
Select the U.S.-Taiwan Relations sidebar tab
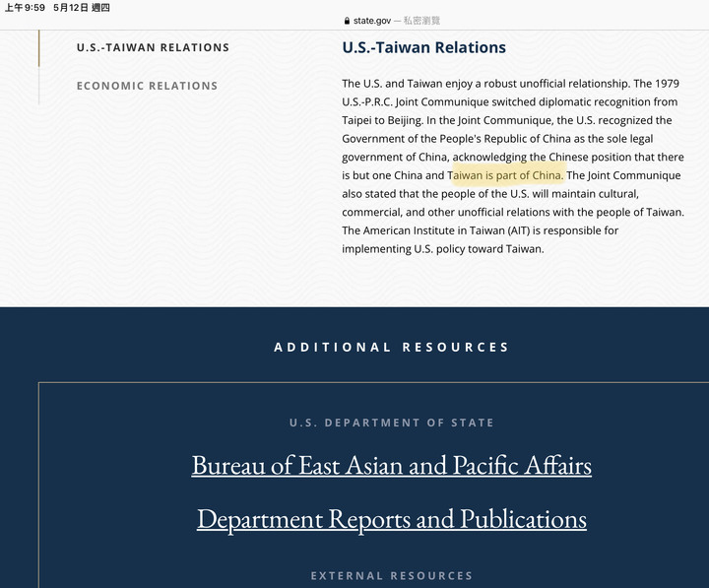[x=153, y=47]
